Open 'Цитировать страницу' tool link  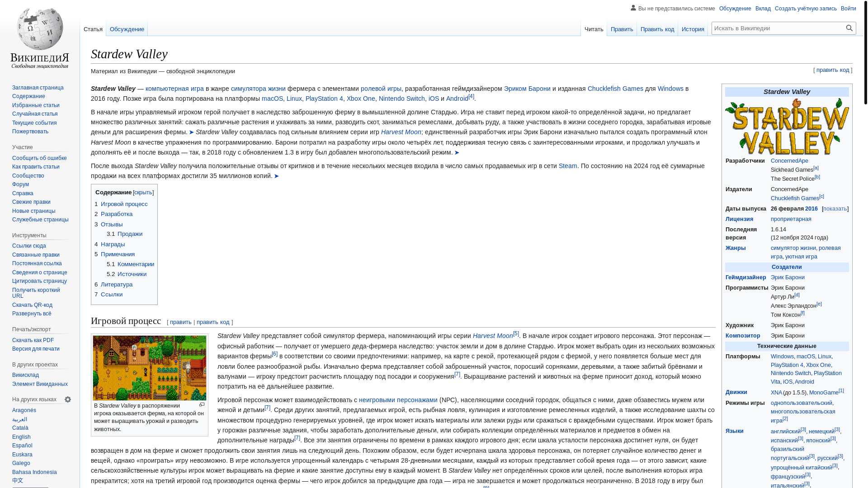point(39,281)
